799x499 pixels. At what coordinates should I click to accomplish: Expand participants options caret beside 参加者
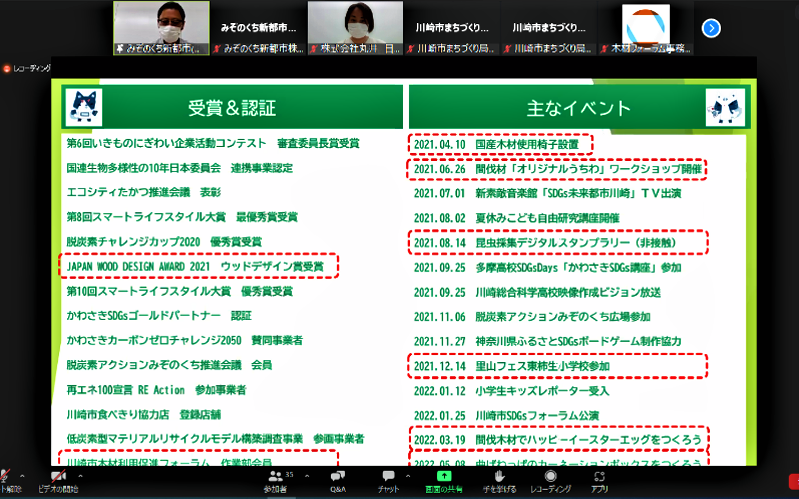[307, 476]
